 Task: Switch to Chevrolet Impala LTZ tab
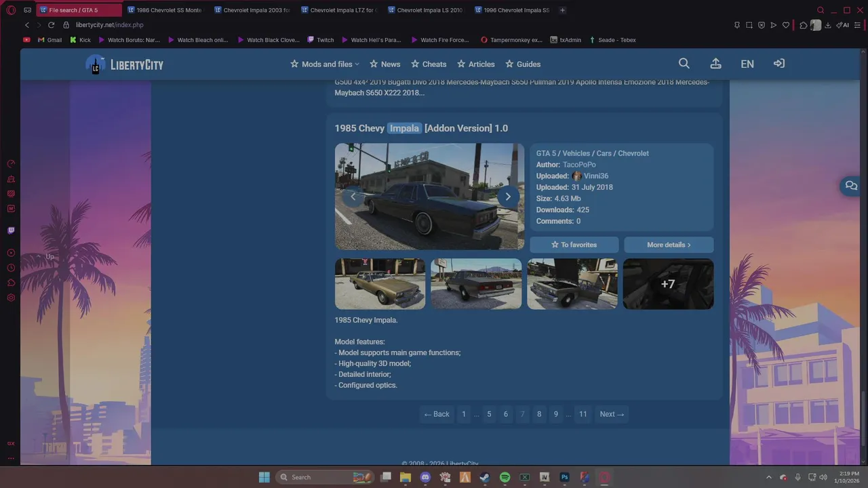tap(339, 10)
